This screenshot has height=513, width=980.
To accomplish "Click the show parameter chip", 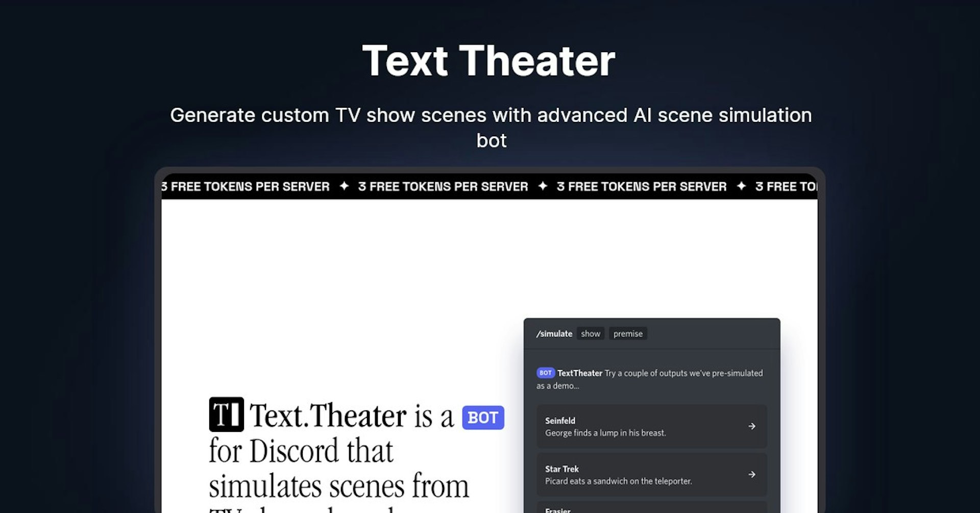I will [x=591, y=334].
